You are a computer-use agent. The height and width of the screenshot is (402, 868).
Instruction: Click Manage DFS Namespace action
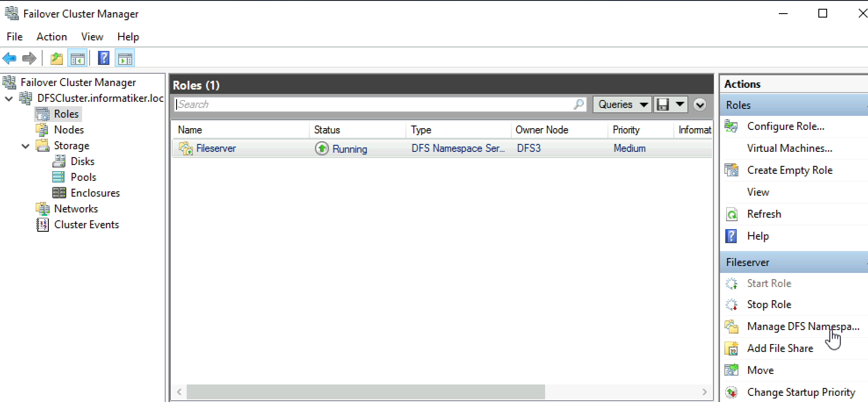pyautogui.click(x=803, y=327)
